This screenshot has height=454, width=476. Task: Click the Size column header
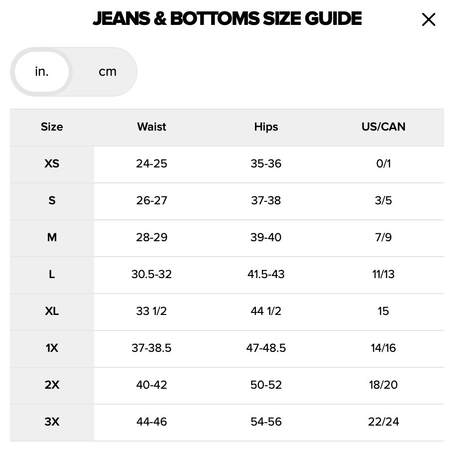(x=52, y=127)
